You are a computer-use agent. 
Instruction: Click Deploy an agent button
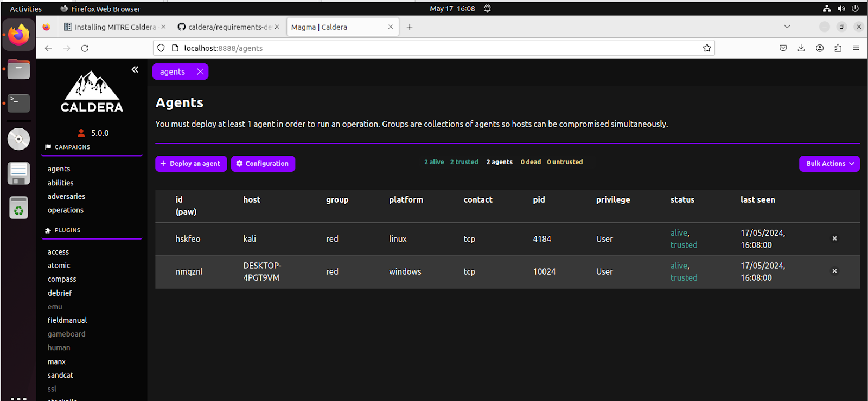tap(191, 163)
